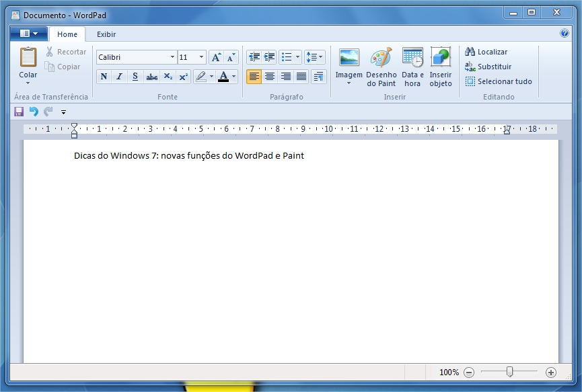Toggle underline on the text
This screenshot has width=582, height=392.
(x=134, y=77)
